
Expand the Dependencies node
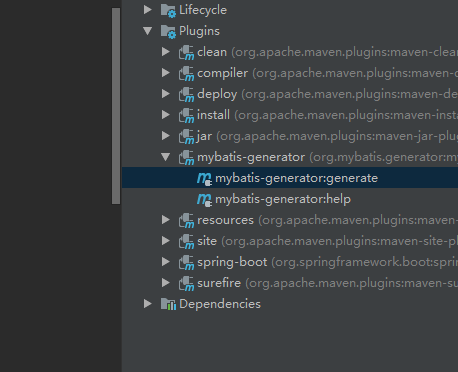[x=148, y=304]
